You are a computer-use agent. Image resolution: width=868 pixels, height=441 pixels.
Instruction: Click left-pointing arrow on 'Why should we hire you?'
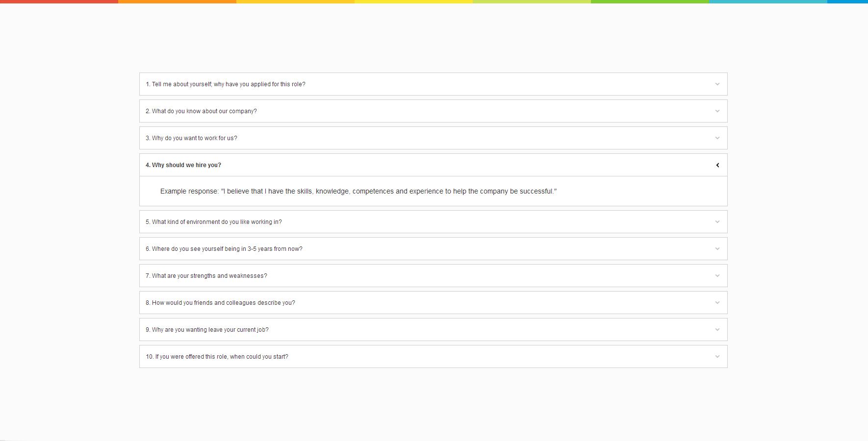coord(717,165)
